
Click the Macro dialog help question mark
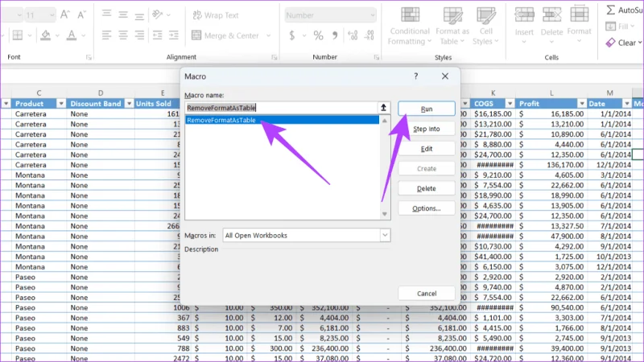coord(416,76)
